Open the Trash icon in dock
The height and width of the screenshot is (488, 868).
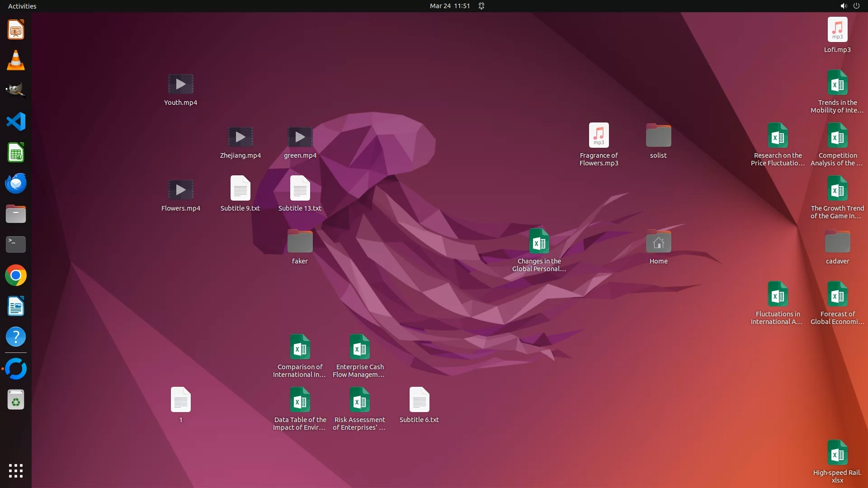(16, 400)
